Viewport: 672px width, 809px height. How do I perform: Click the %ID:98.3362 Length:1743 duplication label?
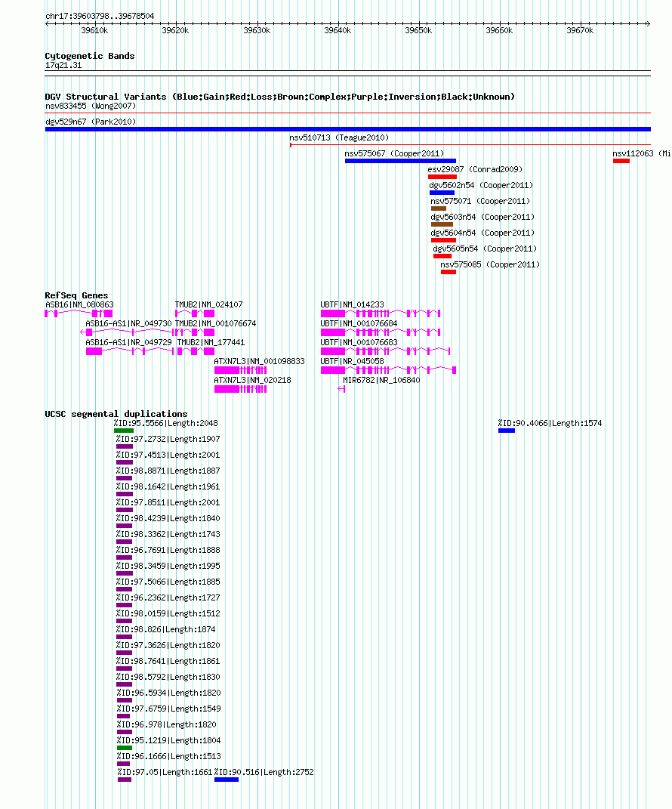tap(168, 535)
